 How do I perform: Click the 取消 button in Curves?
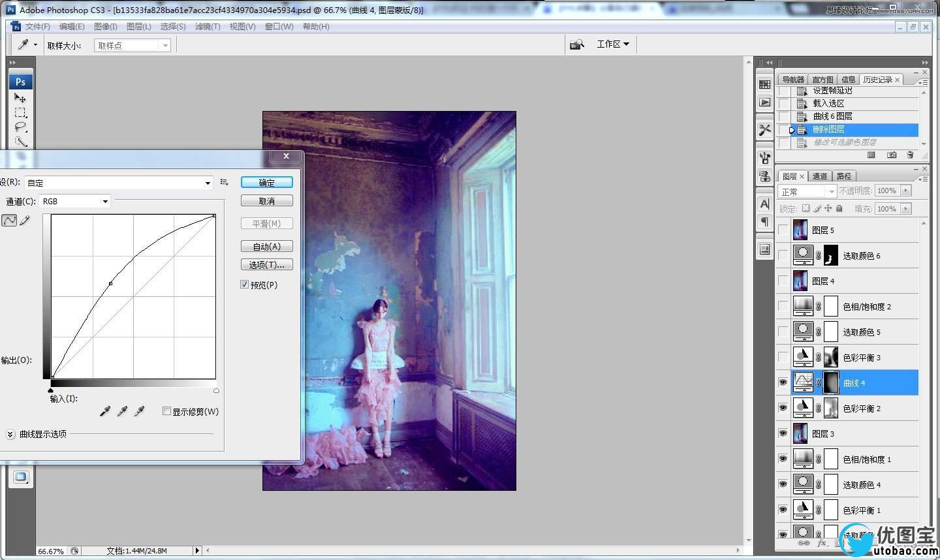[x=266, y=201]
